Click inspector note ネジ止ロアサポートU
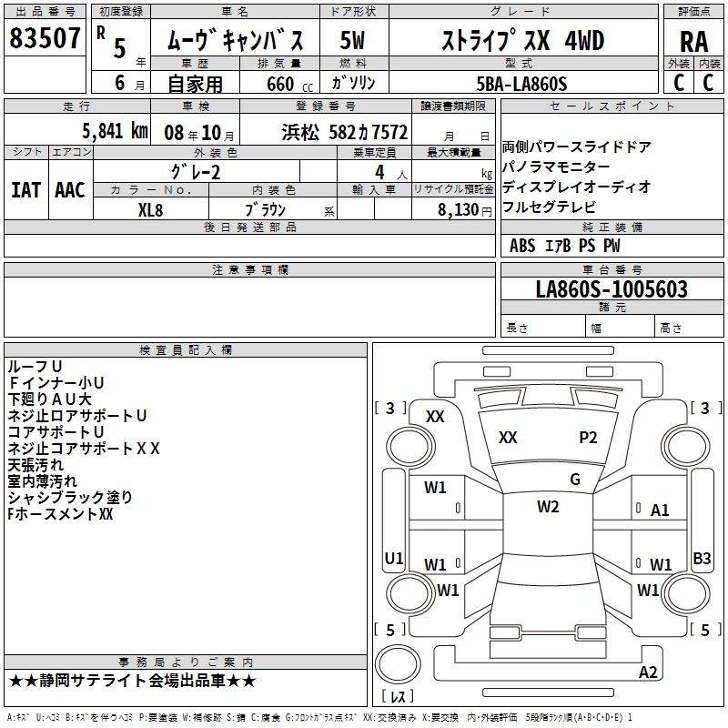This screenshot has height=728, width=728. tap(77, 416)
